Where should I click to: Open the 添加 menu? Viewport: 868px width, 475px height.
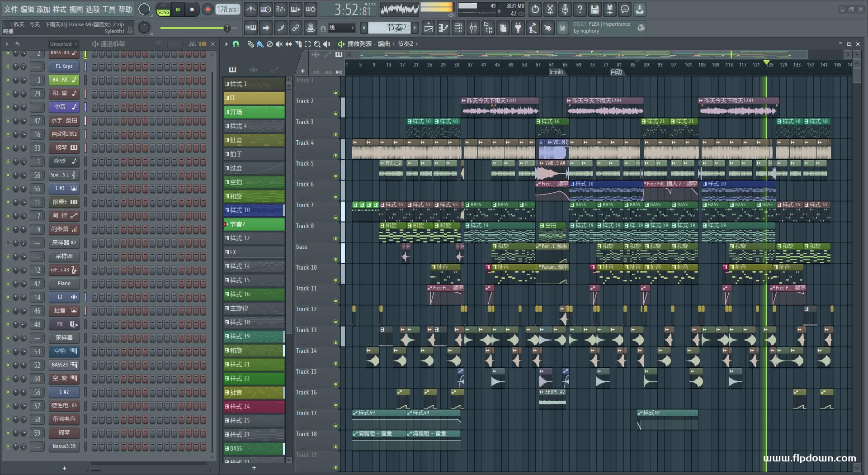click(x=43, y=9)
